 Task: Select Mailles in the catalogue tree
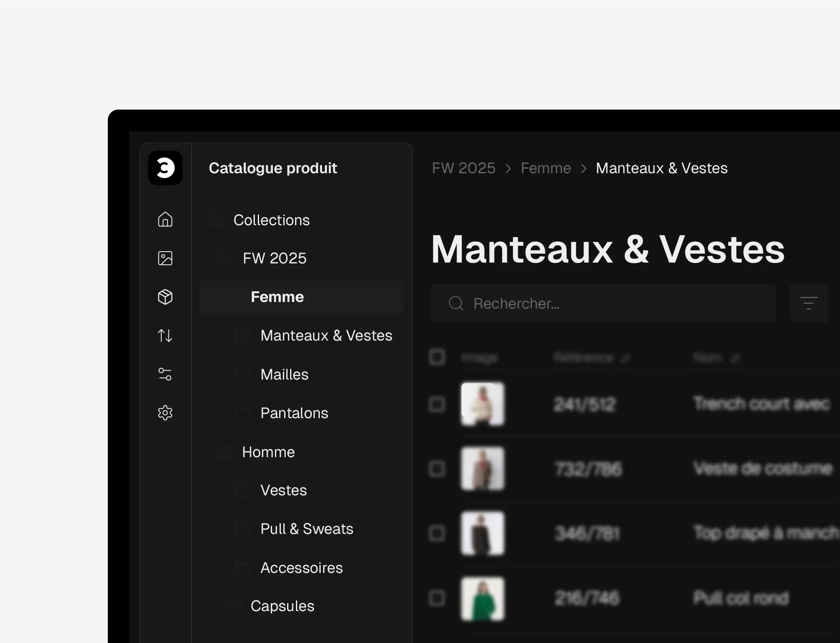tap(284, 374)
